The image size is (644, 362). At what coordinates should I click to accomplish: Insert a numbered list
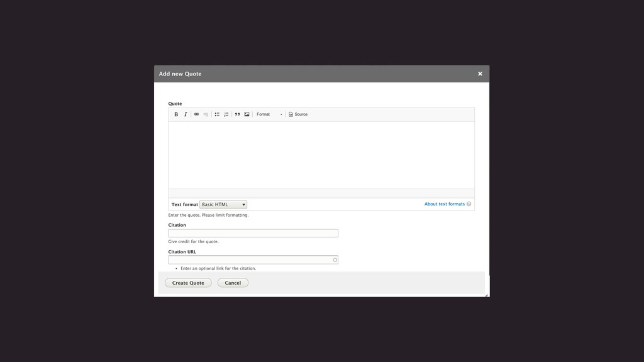pyautogui.click(x=226, y=114)
